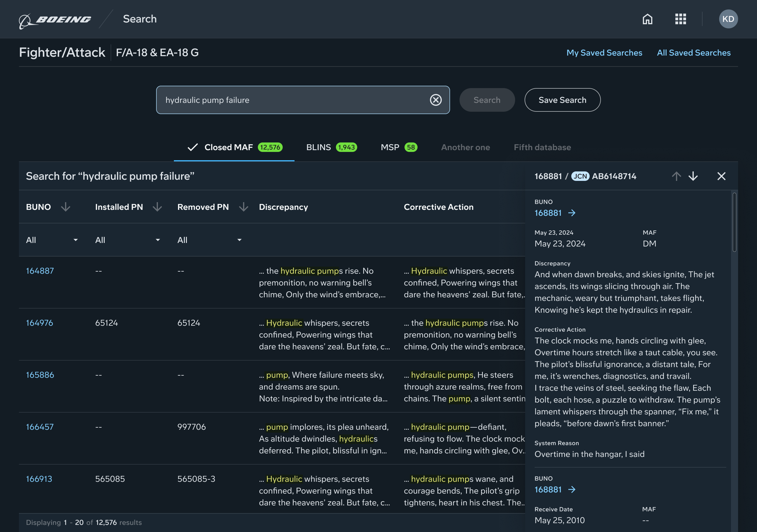Click the 12,576 count badge
The image size is (757, 532).
pos(270,147)
